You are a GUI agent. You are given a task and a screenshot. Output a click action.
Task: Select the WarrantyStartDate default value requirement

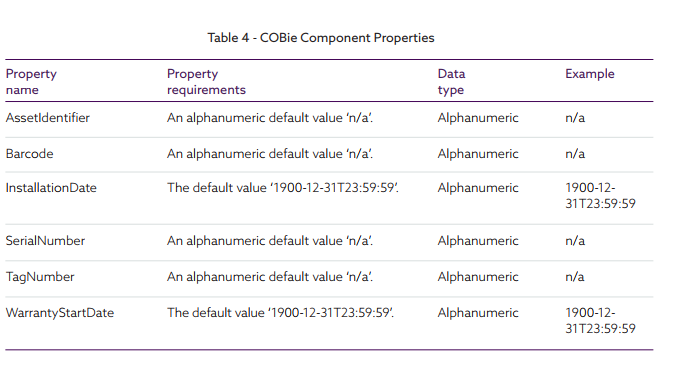pyautogui.click(x=280, y=313)
